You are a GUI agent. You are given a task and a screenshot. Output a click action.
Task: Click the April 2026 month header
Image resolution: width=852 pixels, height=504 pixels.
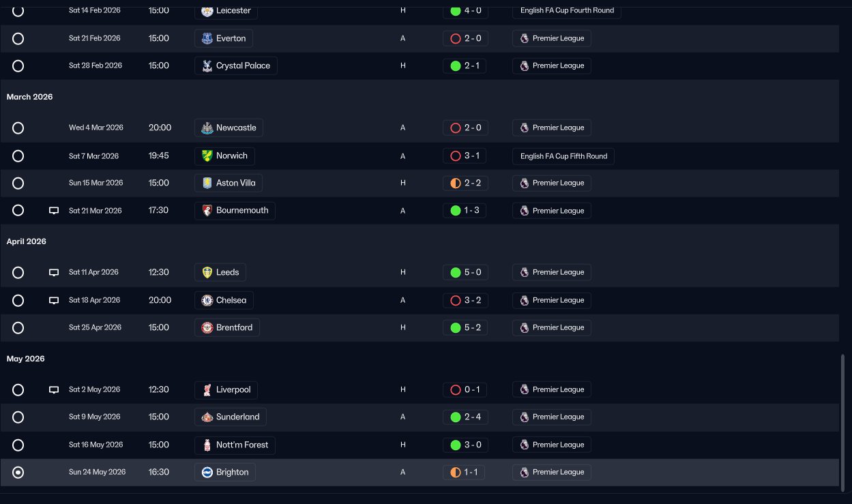[x=27, y=241]
